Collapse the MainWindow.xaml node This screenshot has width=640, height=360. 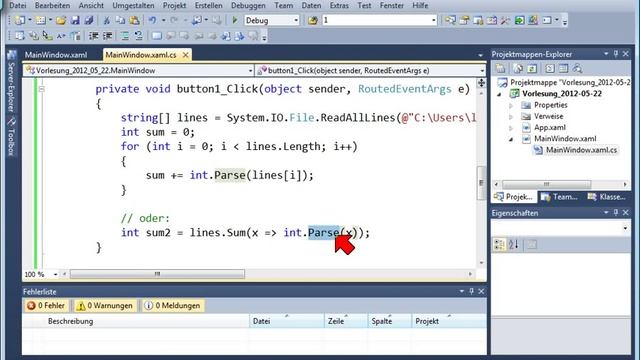[511, 139]
